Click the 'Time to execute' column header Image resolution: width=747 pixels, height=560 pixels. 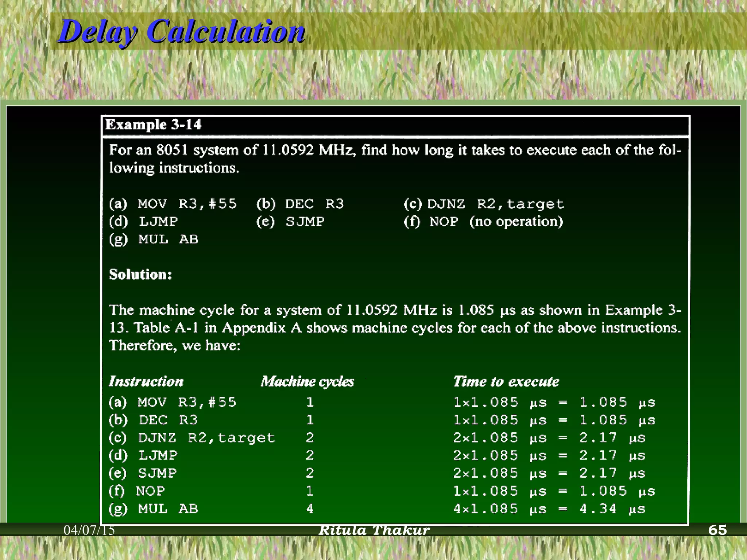click(x=506, y=381)
